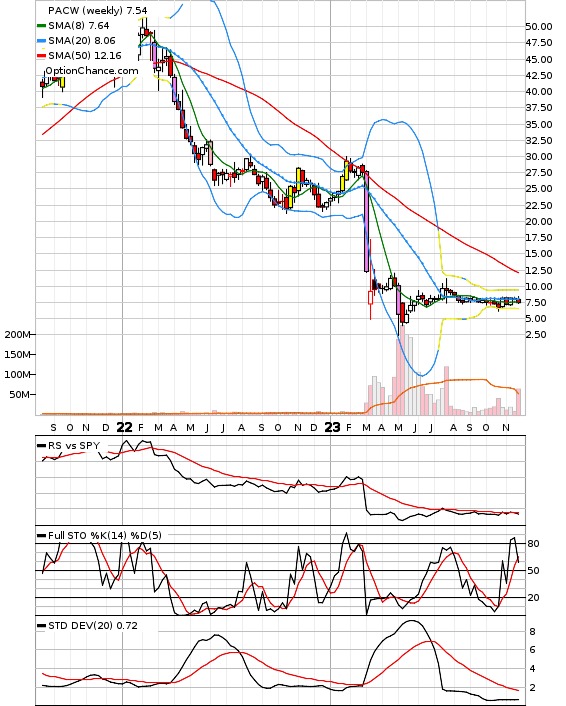Viewport: 566px width, 706px height.
Task: Click the tall pink volume bar in May
Action: 399,376
